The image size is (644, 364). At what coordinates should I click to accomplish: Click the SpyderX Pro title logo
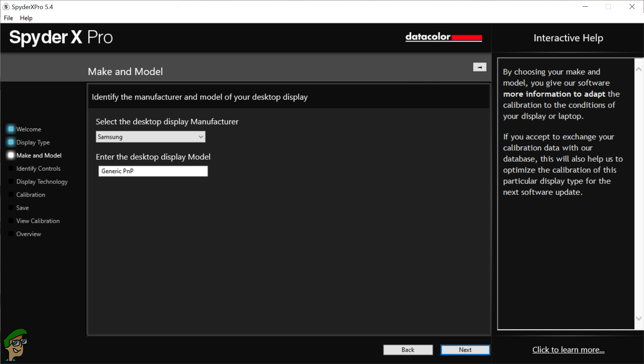pyautogui.click(x=61, y=37)
